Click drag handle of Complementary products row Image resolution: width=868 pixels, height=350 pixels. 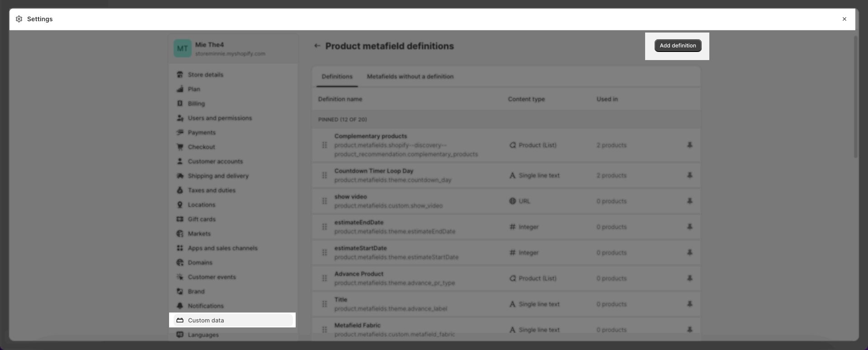pyautogui.click(x=325, y=145)
